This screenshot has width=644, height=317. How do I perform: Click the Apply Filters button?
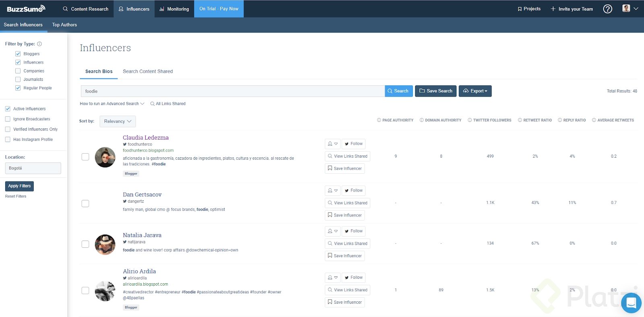(19, 186)
